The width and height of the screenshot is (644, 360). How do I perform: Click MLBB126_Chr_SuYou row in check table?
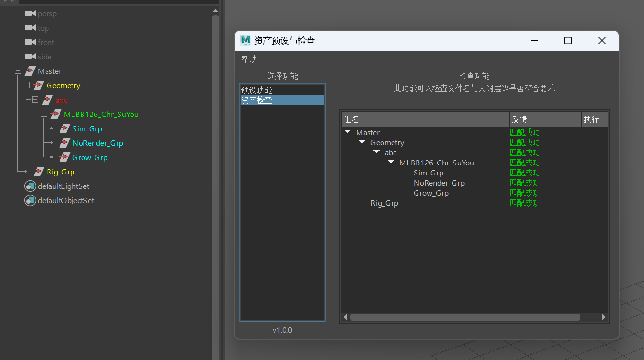pyautogui.click(x=437, y=163)
